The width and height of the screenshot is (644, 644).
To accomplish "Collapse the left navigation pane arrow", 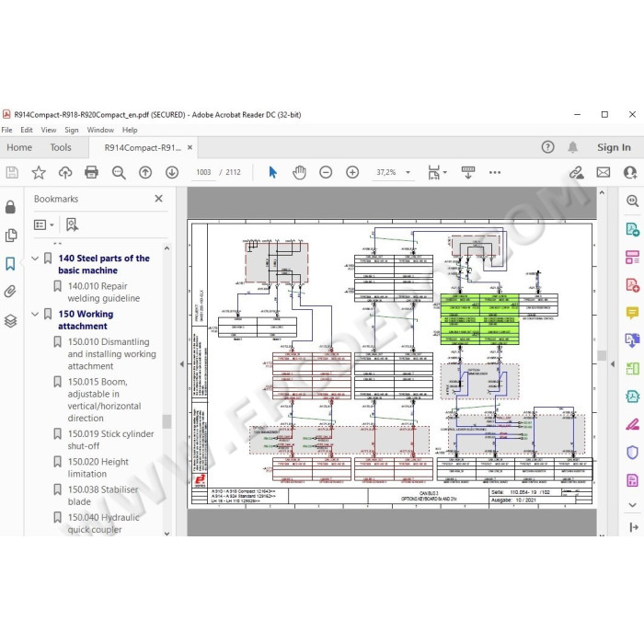I will 182,364.
